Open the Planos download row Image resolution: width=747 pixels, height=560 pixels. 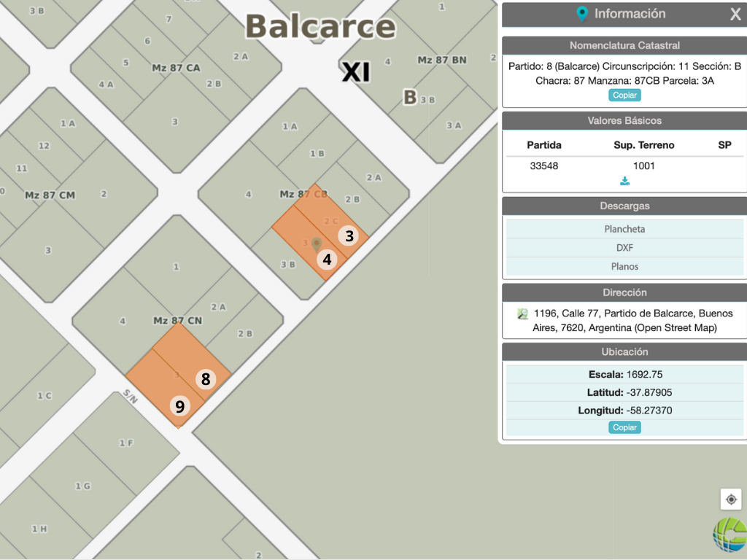click(624, 267)
